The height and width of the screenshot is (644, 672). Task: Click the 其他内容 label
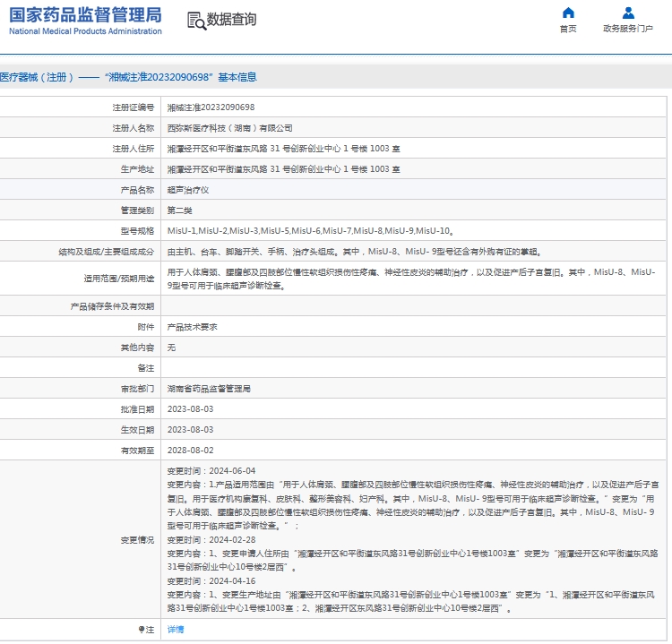137,348
